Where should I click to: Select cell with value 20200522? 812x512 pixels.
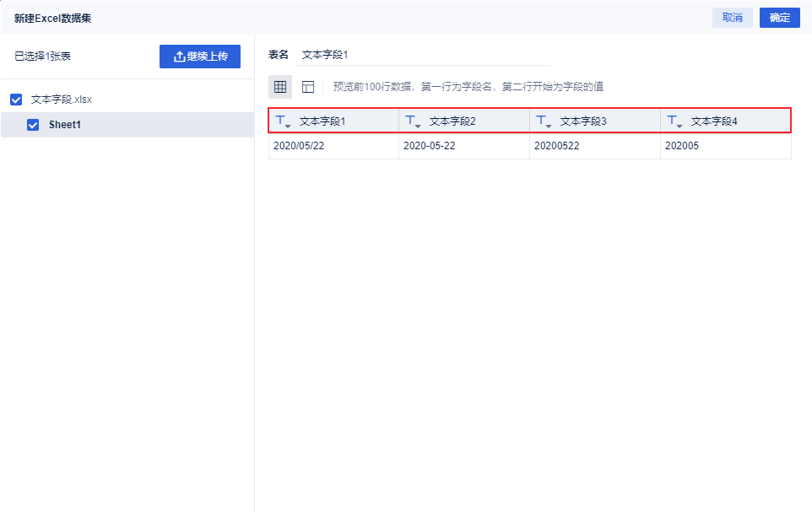pos(594,146)
